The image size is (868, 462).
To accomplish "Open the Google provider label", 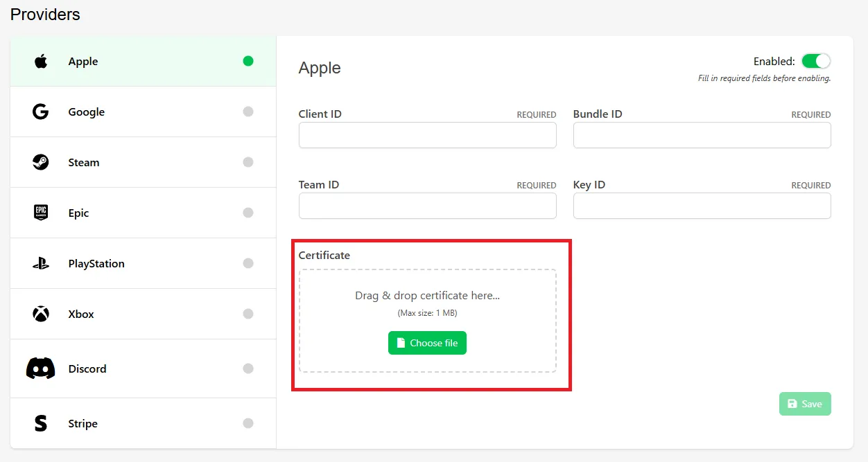I will pos(87,112).
